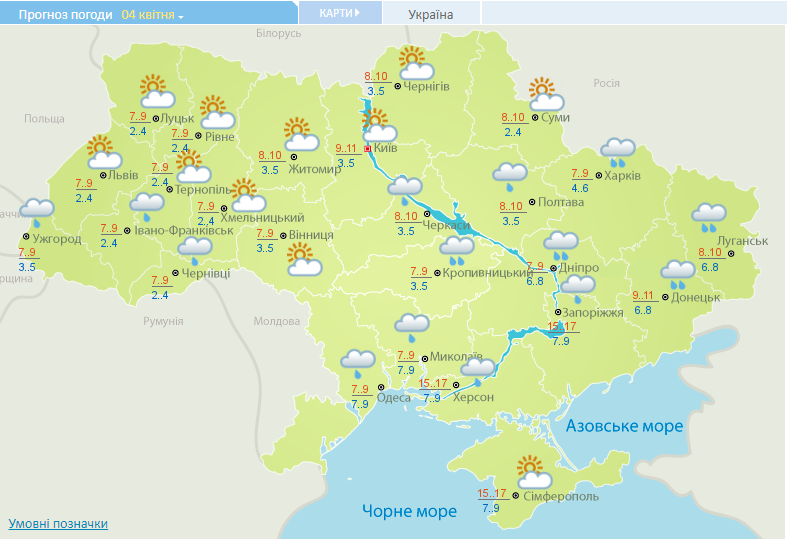Screen dimensions: 791x546
Task: Click the cloudy icon above Миколаїв
Action: 411,325
